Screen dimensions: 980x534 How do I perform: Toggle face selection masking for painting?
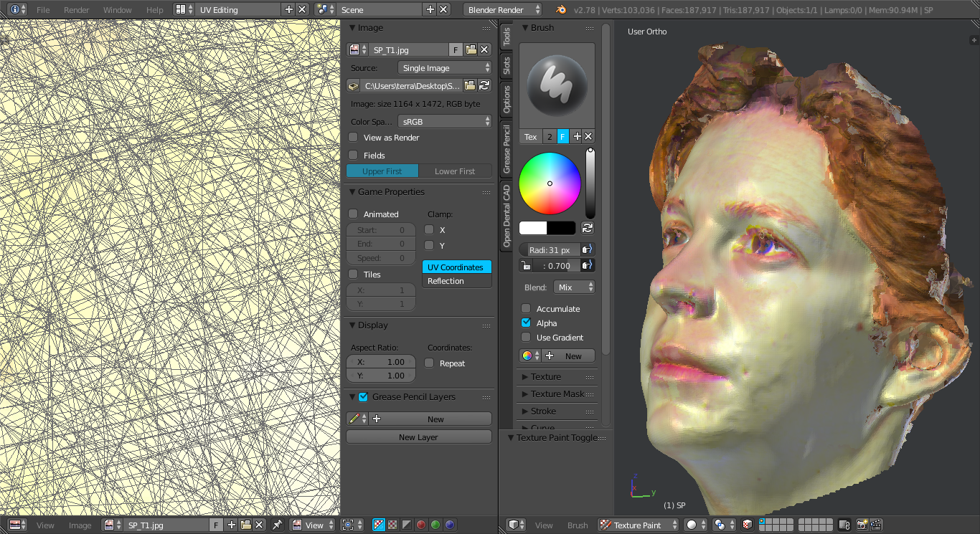(747, 525)
